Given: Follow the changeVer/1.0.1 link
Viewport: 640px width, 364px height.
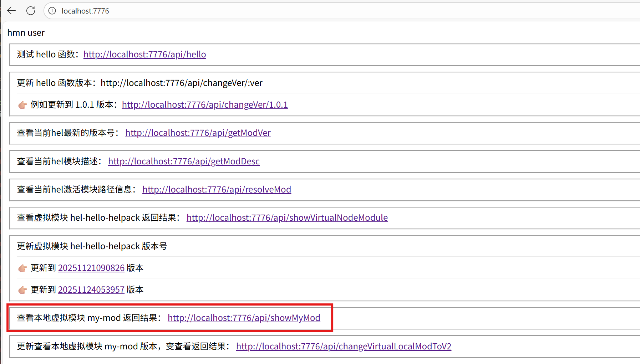Looking at the screenshot, I should click(204, 104).
